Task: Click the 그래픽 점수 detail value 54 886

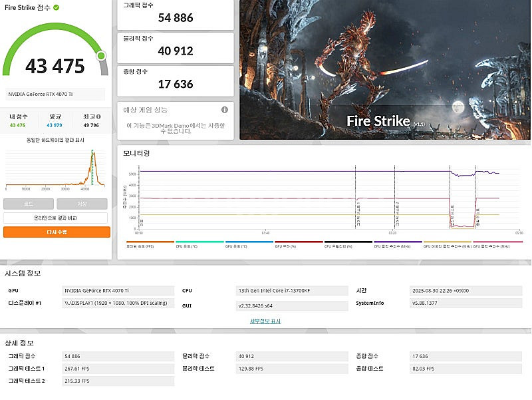Action: (118, 356)
